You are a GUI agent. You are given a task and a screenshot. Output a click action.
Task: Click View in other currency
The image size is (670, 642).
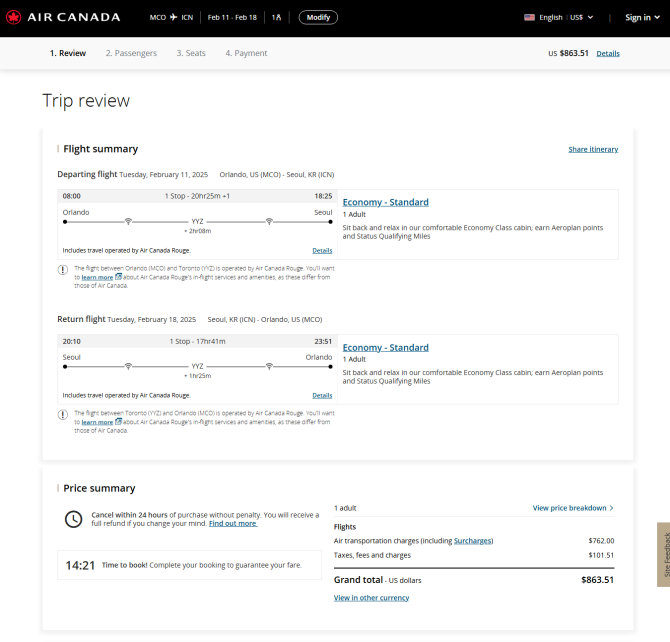[371, 598]
